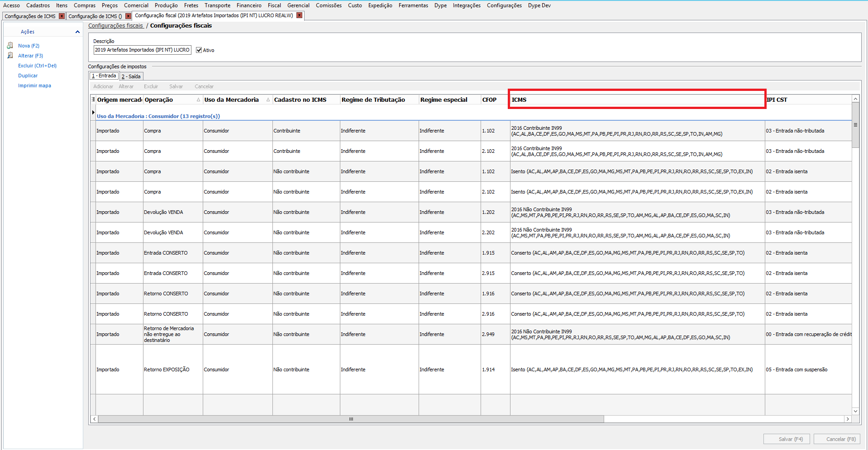Click the 00 - Entrada com recuperação cell
The height and width of the screenshot is (450, 868).
click(808, 334)
